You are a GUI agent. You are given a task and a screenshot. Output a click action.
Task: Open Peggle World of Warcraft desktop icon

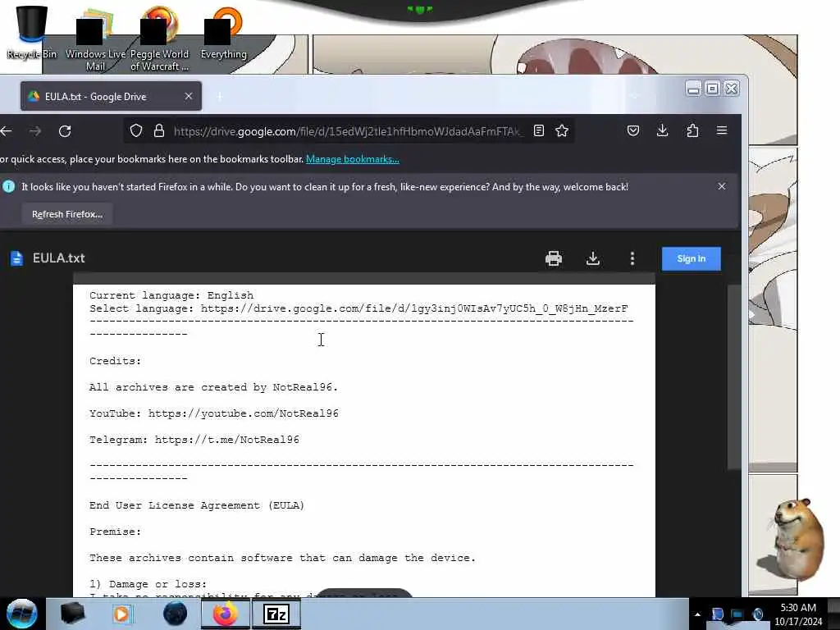[x=159, y=39]
